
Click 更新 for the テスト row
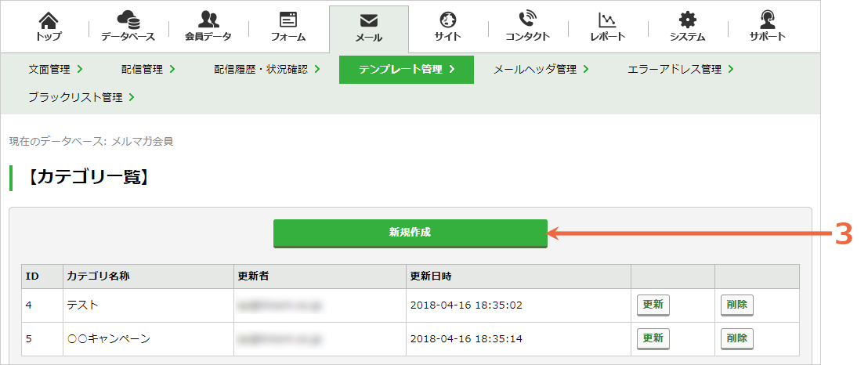(x=653, y=305)
